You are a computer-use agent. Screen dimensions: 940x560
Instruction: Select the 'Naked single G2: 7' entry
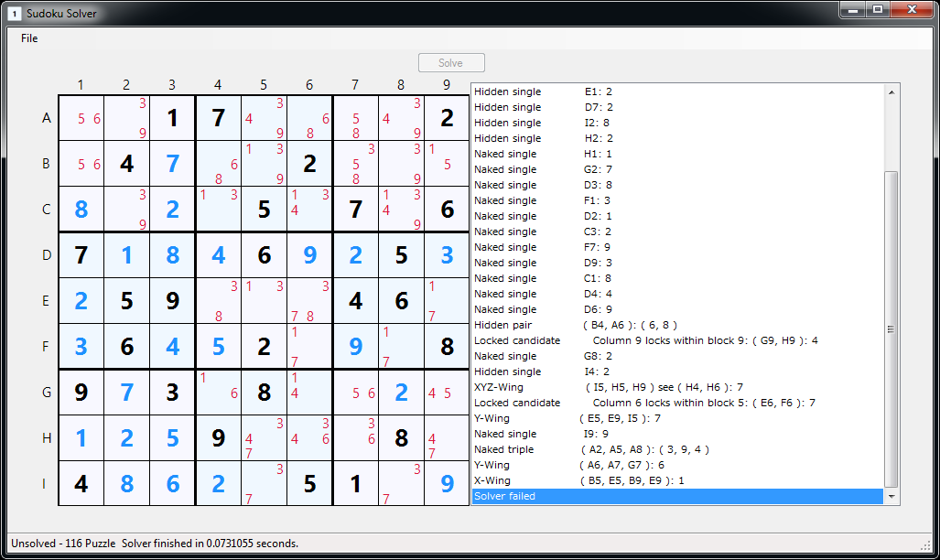[x=677, y=169]
